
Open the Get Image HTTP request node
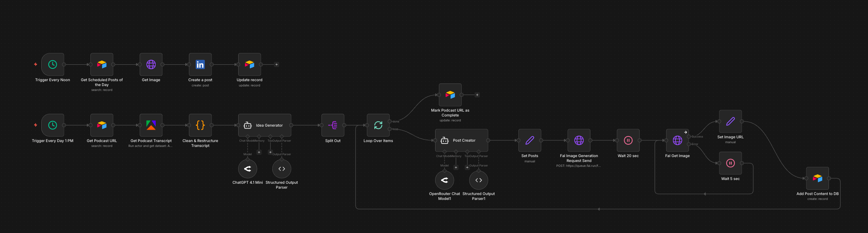(151, 65)
